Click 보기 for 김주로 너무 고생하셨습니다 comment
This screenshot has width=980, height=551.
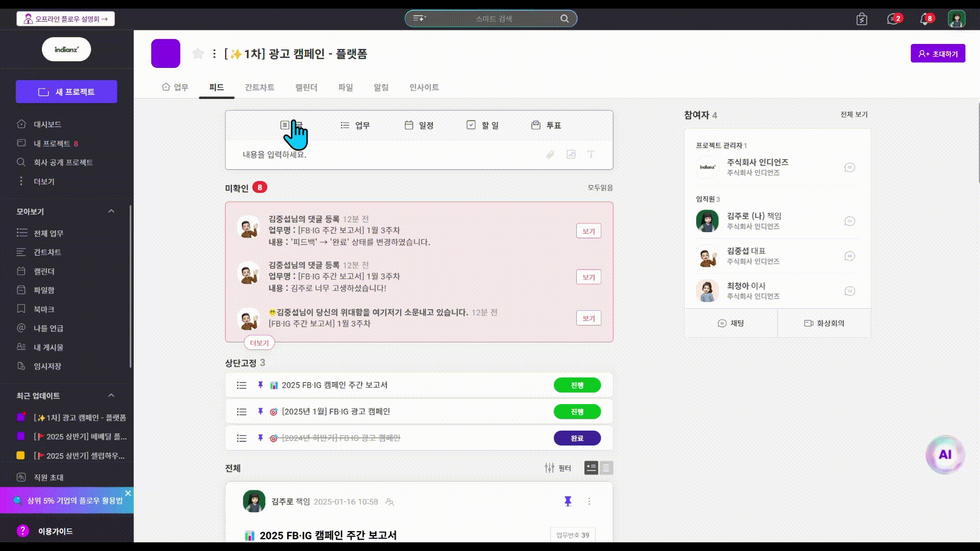[589, 277]
